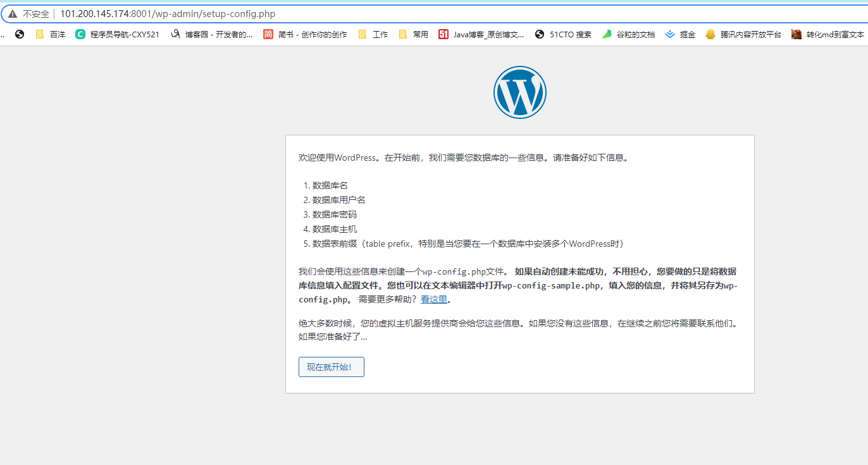
Task: Open the 51CTO 搜索 bookmark
Action: tap(563, 35)
